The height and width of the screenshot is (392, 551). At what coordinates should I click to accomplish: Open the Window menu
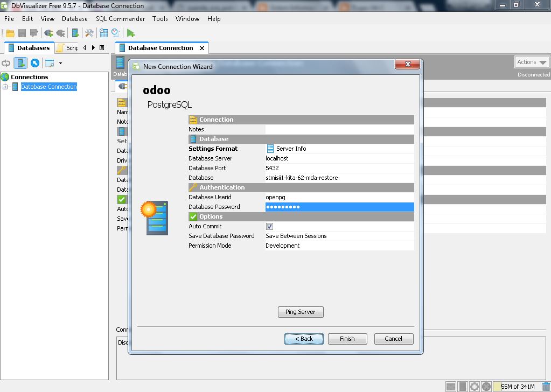pyautogui.click(x=187, y=19)
